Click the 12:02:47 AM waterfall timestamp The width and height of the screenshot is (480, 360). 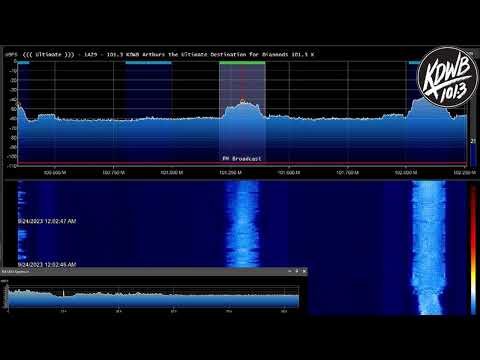[47, 221]
